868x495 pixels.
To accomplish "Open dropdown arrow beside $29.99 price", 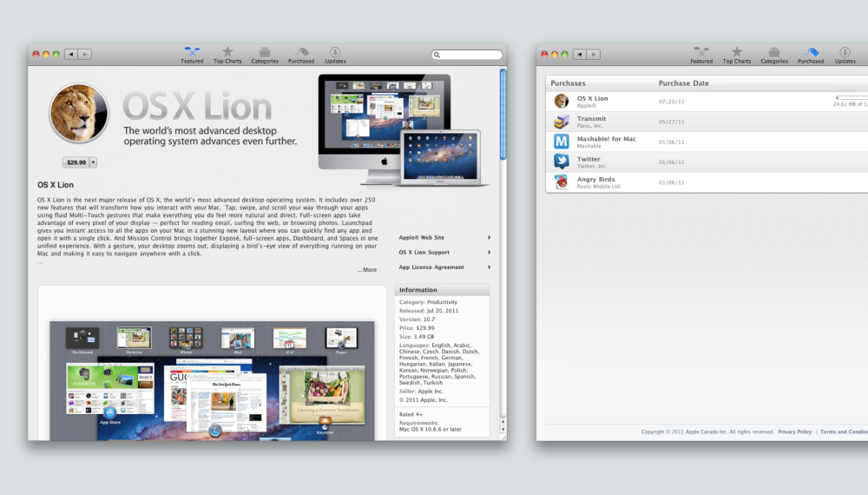I will 94,162.
